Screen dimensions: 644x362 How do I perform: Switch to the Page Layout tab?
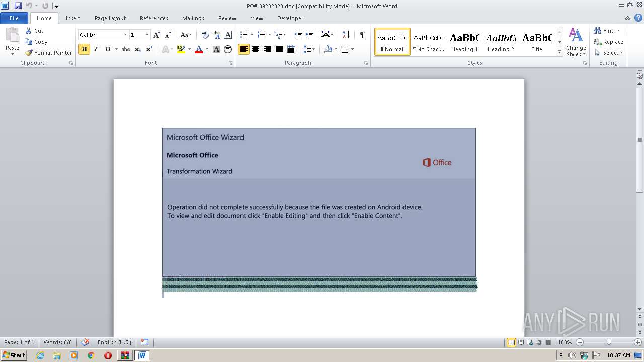point(110,18)
